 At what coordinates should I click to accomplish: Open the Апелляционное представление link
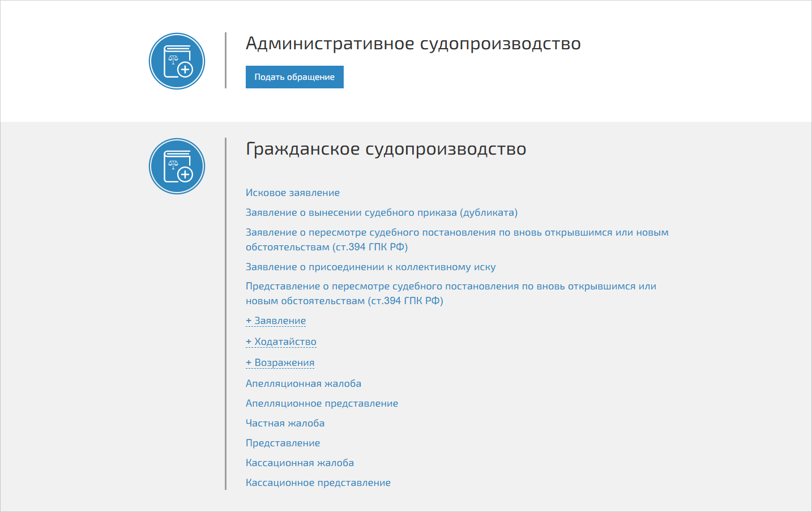[322, 403]
